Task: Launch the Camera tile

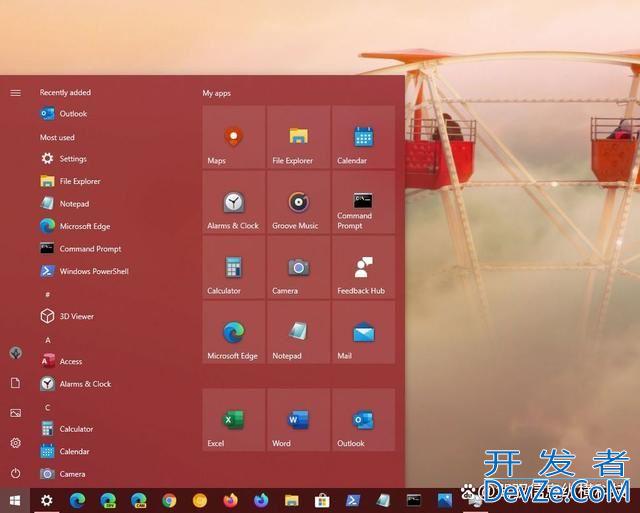Action: (x=298, y=267)
